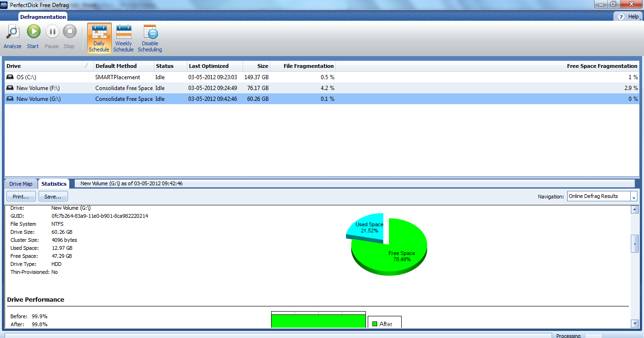Screen dimensions: 644x338
Task: Click the statistics scrollbar up arrow
Action: 635,209
